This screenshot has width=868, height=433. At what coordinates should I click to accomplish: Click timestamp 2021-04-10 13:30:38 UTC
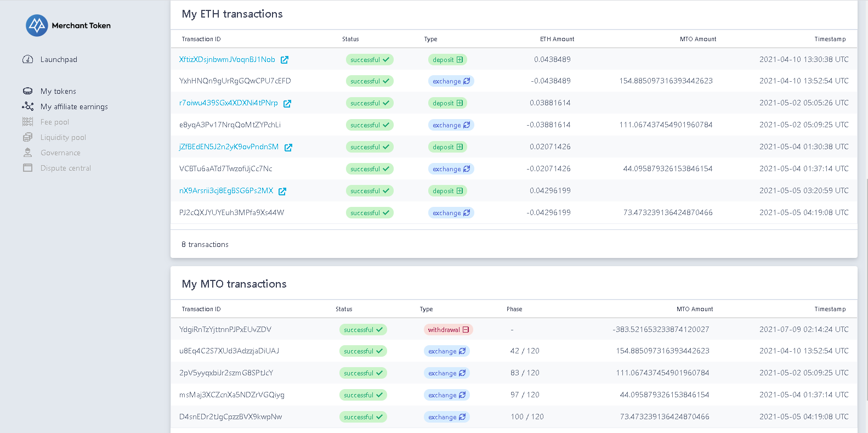[804, 59]
